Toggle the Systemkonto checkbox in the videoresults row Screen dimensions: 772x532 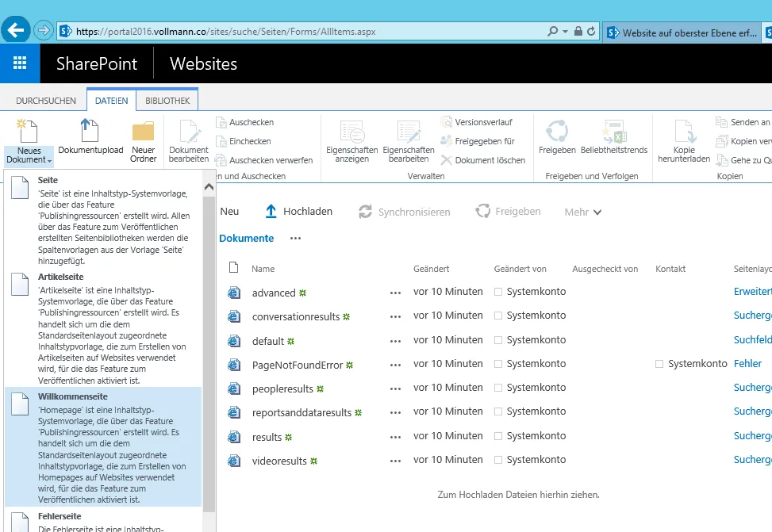click(x=498, y=460)
